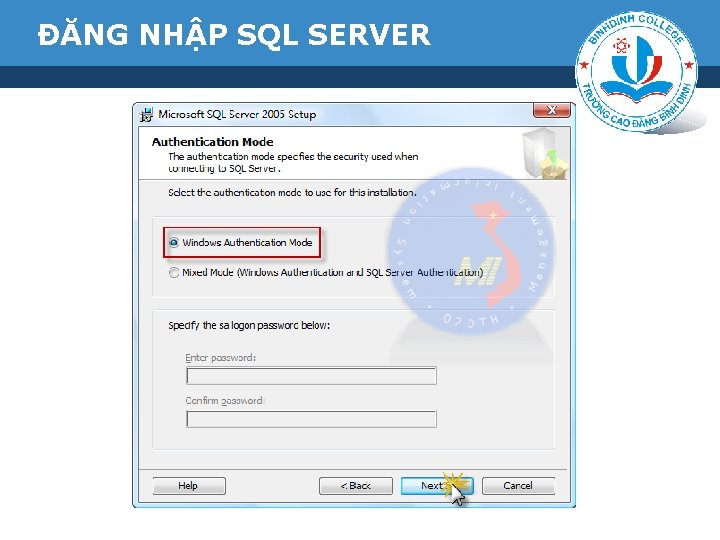Image resolution: width=720 pixels, height=540 pixels.
Task: Select Windows Authentication Mode radio button
Action: [174, 242]
